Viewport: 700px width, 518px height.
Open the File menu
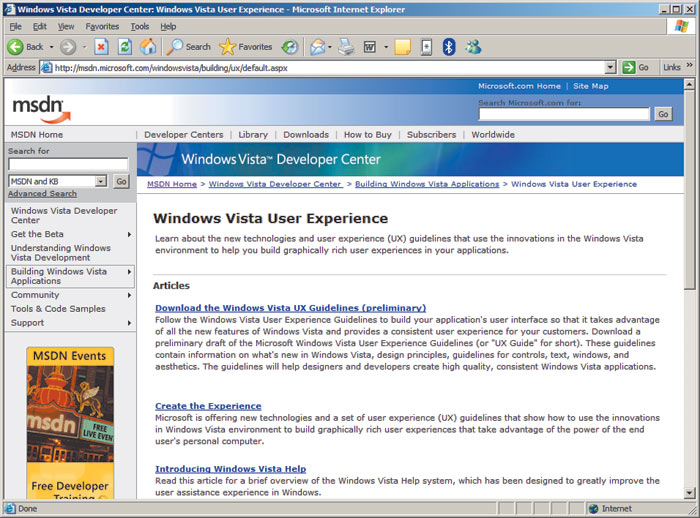(x=15, y=26)
